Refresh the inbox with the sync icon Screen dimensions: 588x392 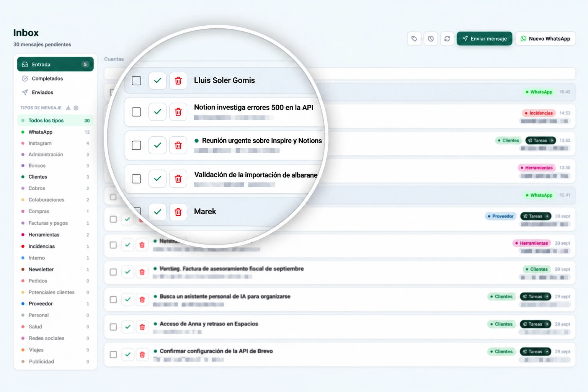point(447,39)
